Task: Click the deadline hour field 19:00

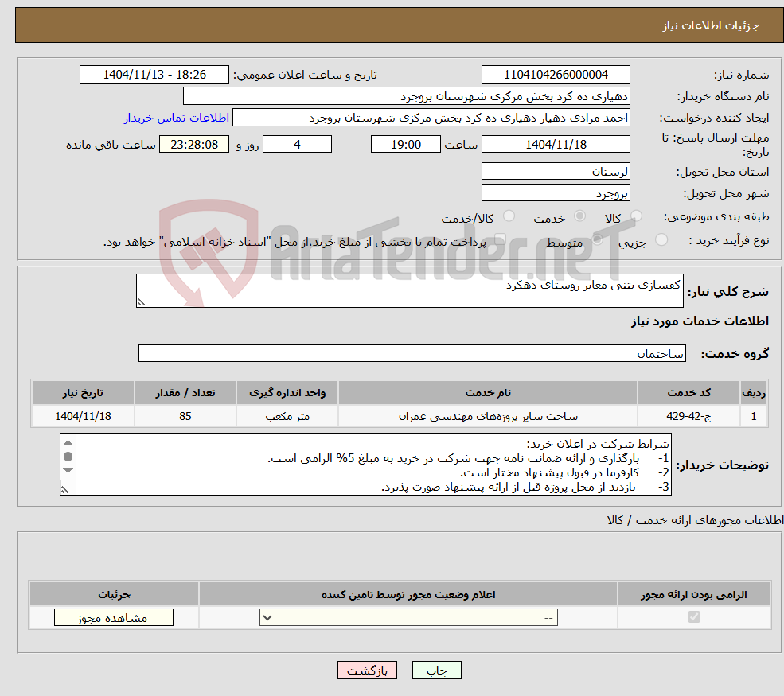Action: 405,145
